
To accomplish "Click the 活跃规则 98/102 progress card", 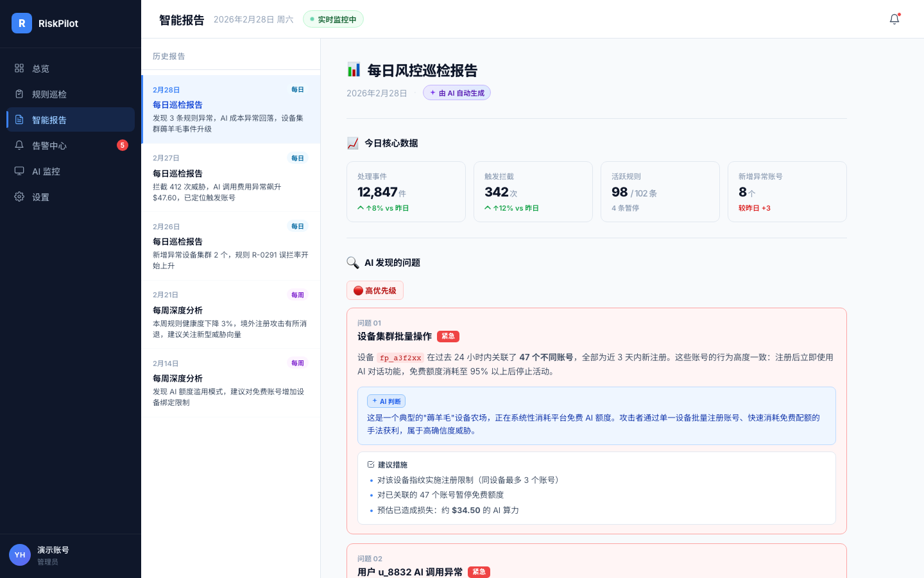I will (660, 191).
